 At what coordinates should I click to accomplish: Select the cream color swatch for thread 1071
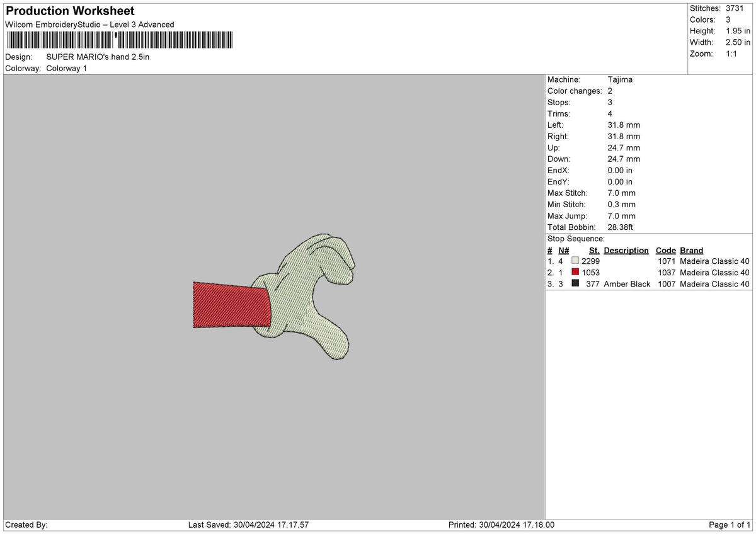(x=575, y=261)
